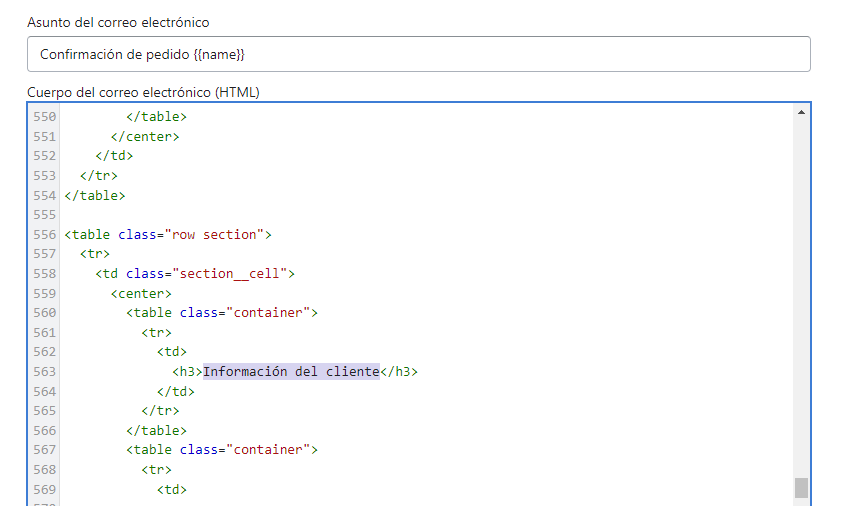
Task: Click line number 563 in the gutter
Action: 44,372
